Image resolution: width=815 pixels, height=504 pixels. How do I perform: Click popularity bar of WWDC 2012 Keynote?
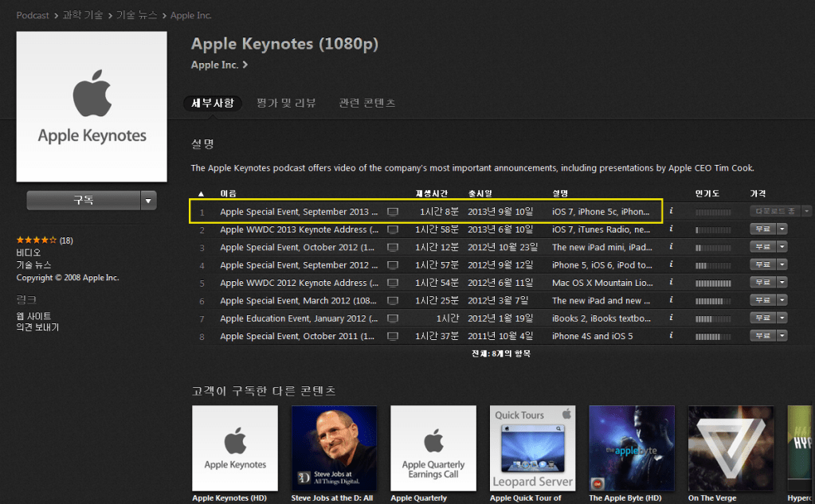pyautogui.click(x=713, y=283)
